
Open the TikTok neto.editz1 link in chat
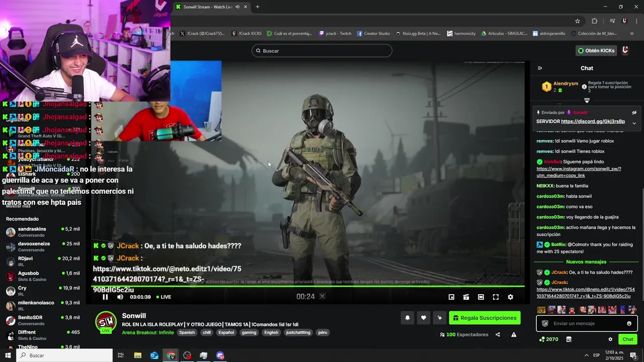click(x=586, y=293)
